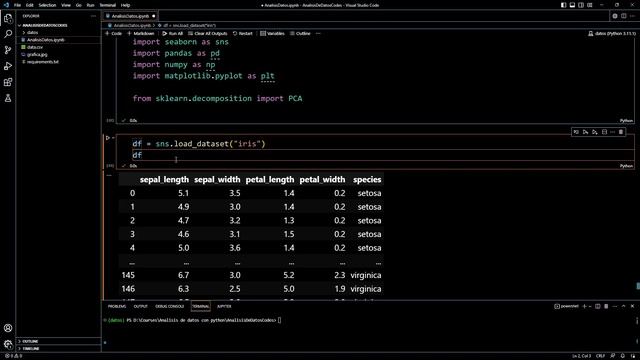Switch to the PROBLEMS panel tab
The height and width of the screenshot is (360, 640).
point(117,306)
